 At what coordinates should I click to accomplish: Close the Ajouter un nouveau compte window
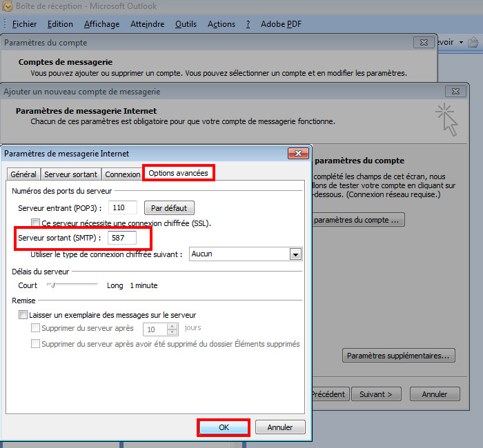click(x=455, y=92)
